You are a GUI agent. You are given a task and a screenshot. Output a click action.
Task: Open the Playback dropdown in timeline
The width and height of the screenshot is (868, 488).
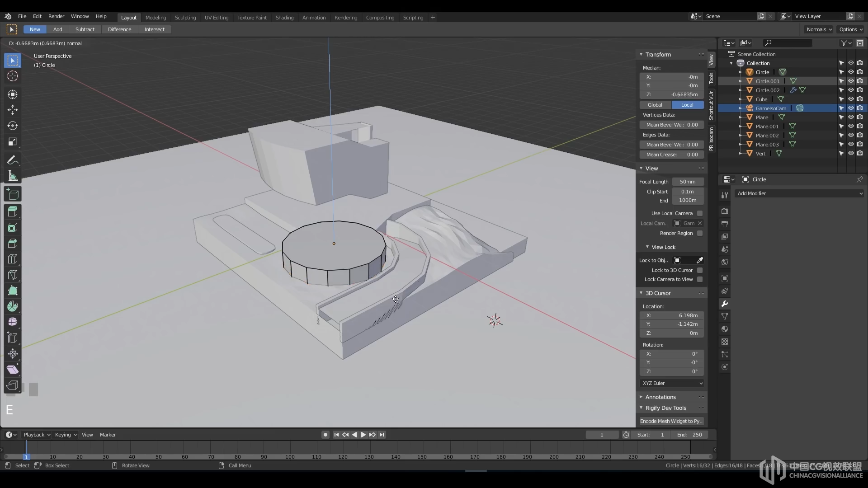point(37,435)
